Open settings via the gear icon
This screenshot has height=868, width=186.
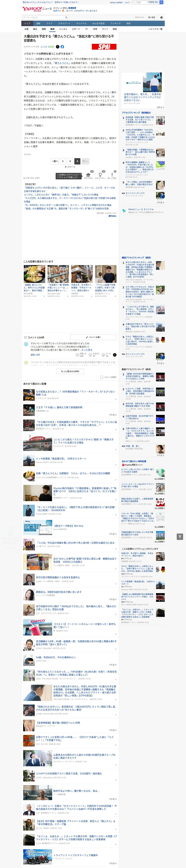tap(161, 17)
